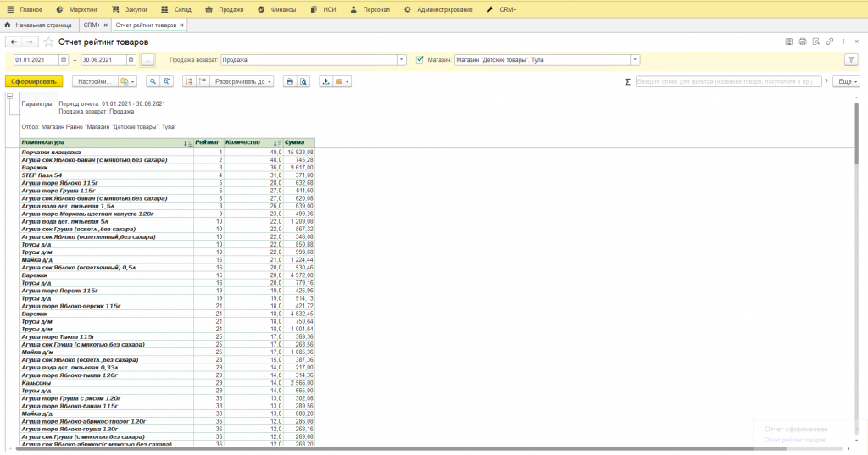This screenshot has height=455, width=868.
Task: Open Продажа возврат dropdown arrow
Action: point(401,60)
